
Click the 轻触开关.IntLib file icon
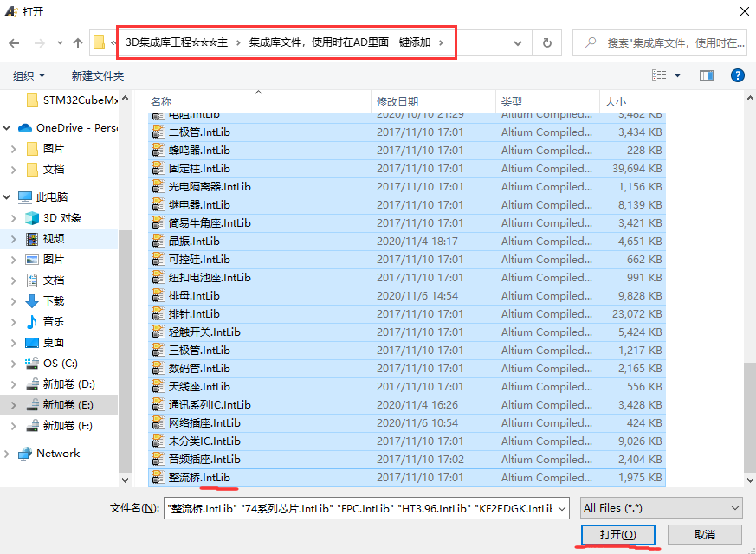158,332
